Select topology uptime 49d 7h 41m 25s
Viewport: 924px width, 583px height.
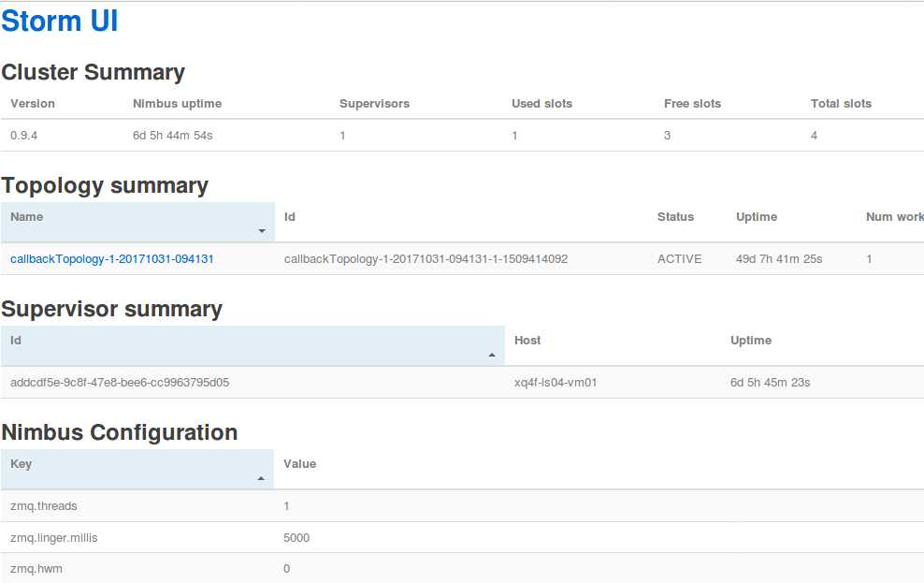coord(779,259)
